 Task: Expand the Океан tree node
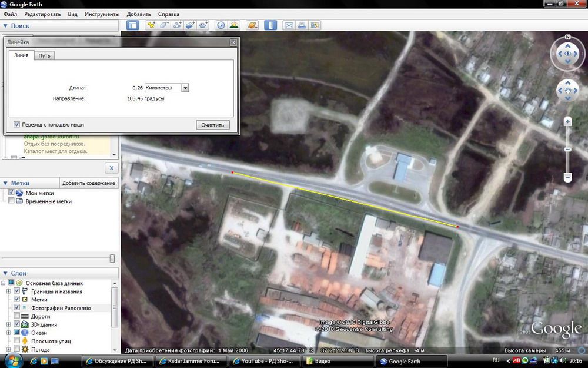point(9,333)
